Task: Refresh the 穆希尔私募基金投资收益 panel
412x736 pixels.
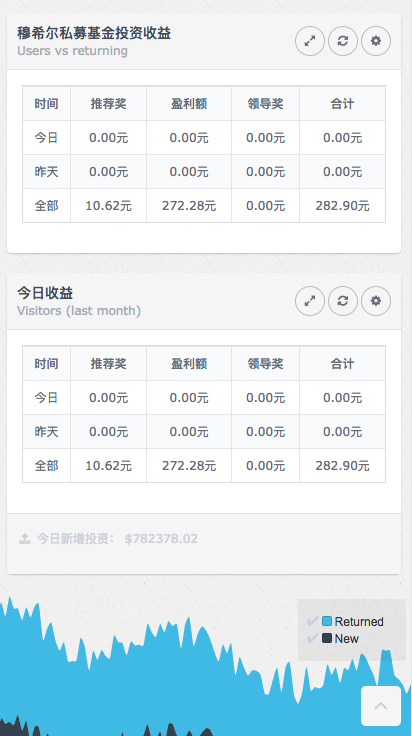Action: tap(343, 41)
